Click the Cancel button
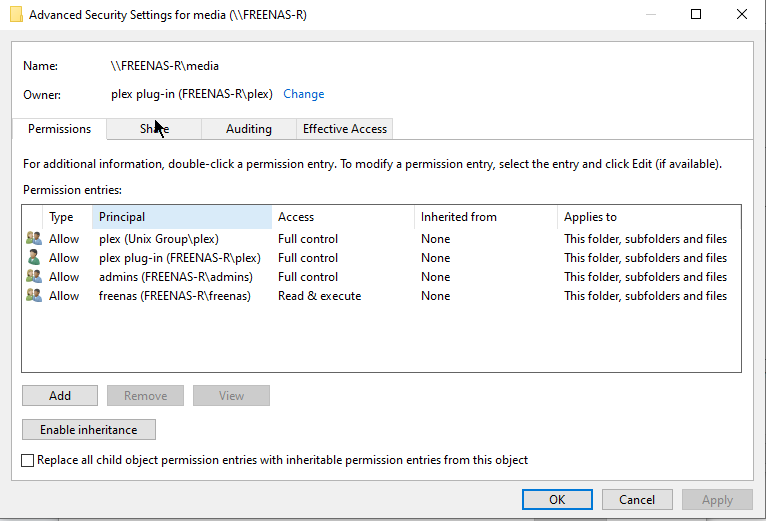The height and width of the screenshot is (521, 766). click(x=636, y=500)
